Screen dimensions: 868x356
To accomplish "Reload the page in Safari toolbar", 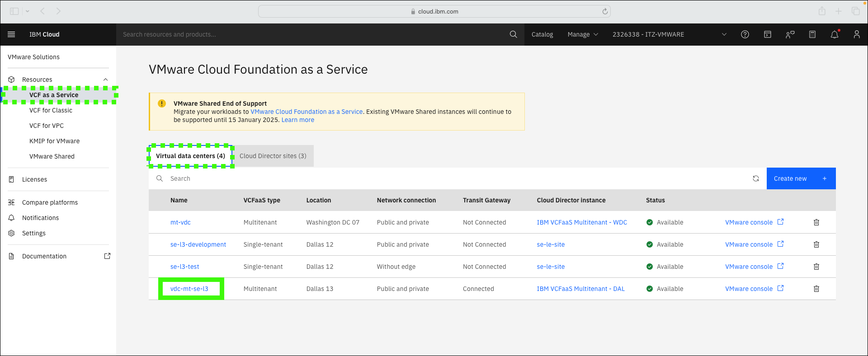I will [605, 11].
